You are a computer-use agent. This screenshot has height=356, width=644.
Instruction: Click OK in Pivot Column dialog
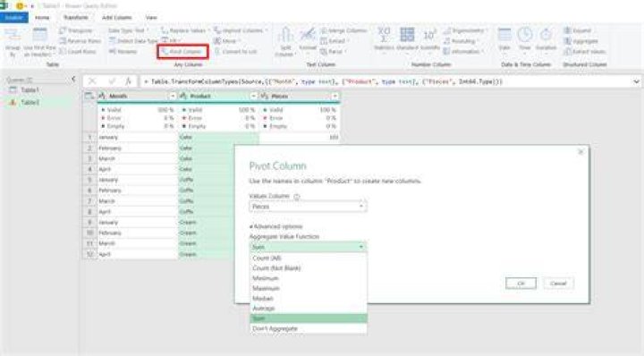[521, 284]
